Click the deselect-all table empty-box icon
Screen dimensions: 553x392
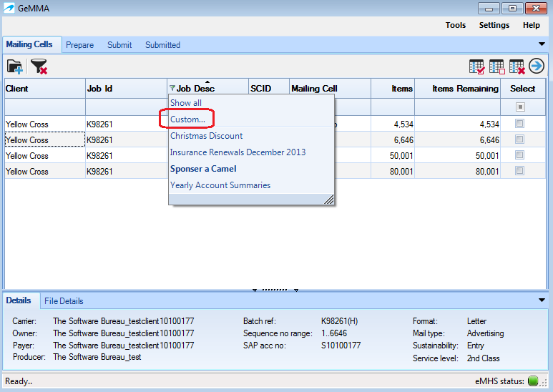497,67
